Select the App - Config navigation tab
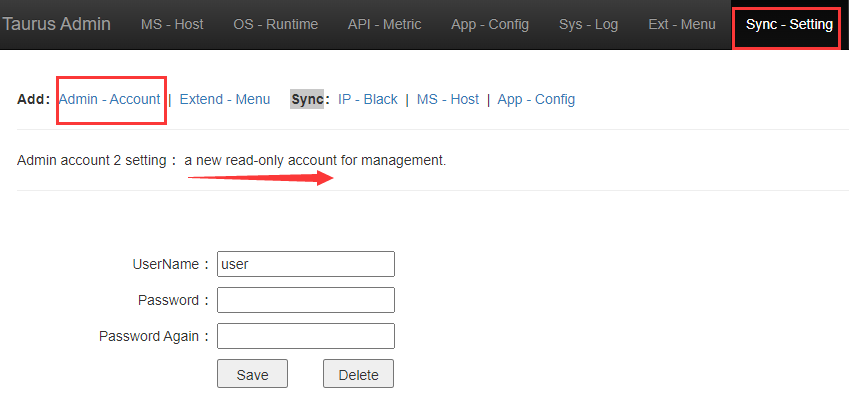849x407 pixels. click(490, 24)
